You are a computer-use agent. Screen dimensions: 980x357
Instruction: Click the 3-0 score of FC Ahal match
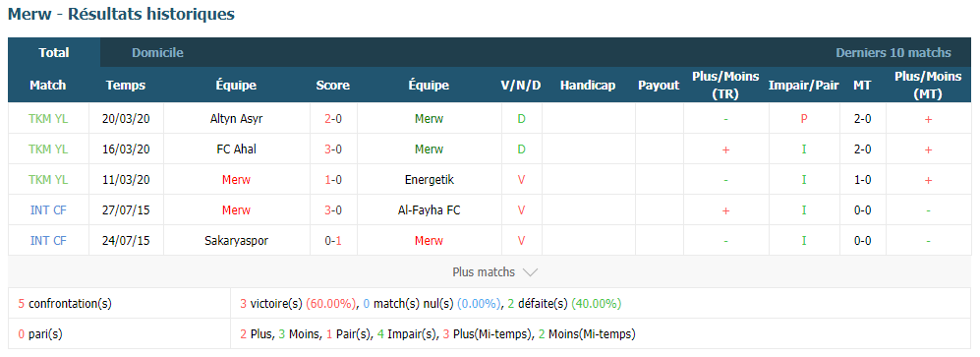333,149
